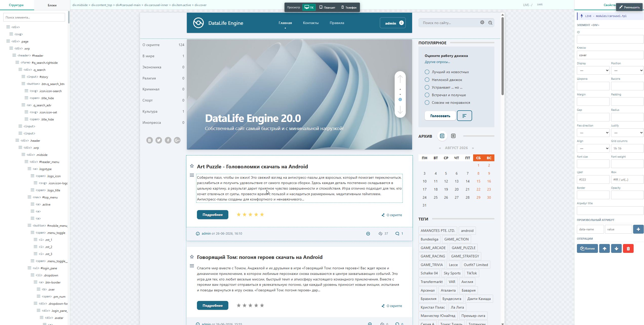The image size is (644, 325).
Task: Click Подробнее under Говорящий Том article
Action: 213,306
